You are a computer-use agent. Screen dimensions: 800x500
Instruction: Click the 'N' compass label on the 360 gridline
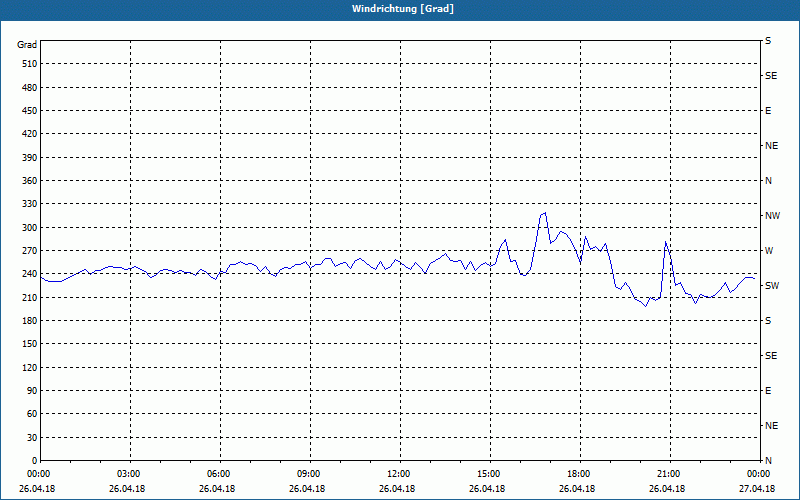click(769, 181)
